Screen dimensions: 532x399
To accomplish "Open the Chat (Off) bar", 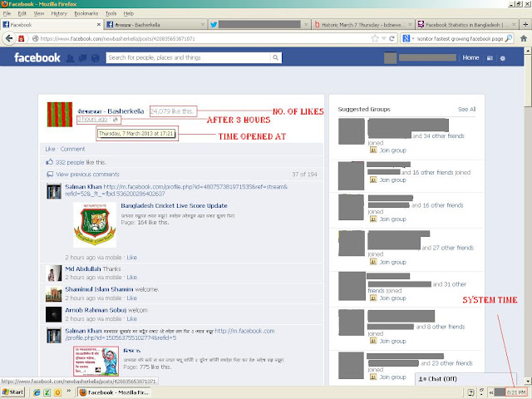I will click(x=465, y=379).
